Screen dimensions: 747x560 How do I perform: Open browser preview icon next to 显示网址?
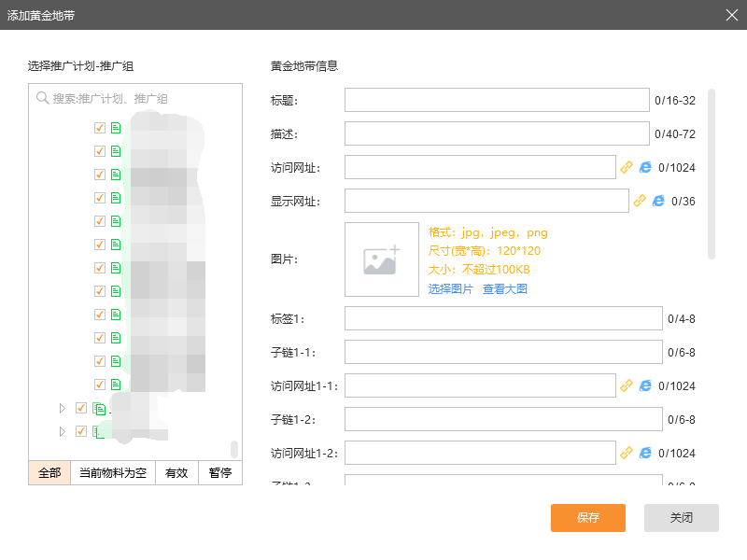[x=658, y=201]
